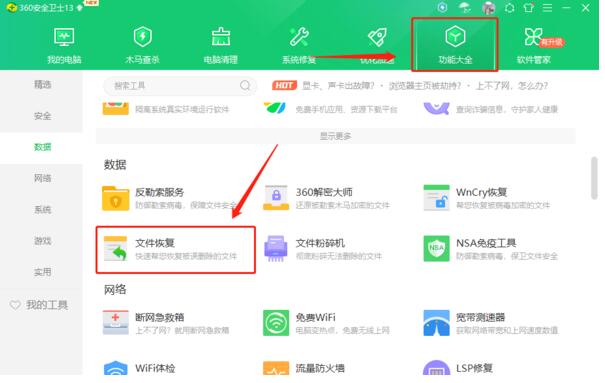The image size is (605, 383).
Task: Select 数据 category in sidebar
Action: (x=42, y=147)
